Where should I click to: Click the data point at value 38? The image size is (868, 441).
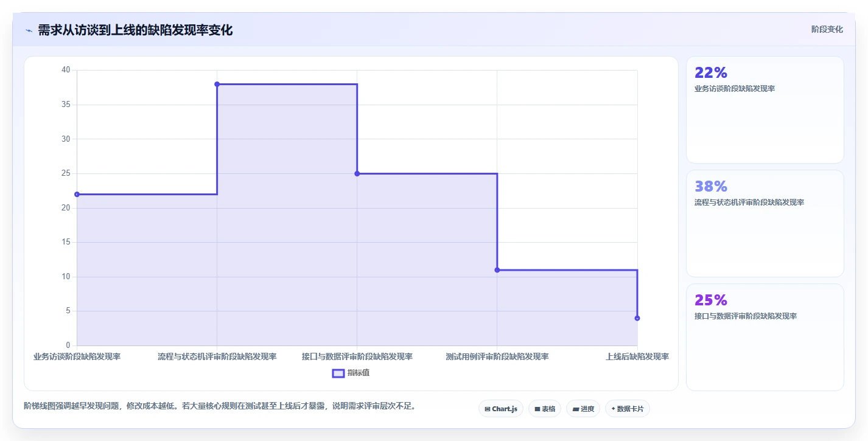(217, 84)
